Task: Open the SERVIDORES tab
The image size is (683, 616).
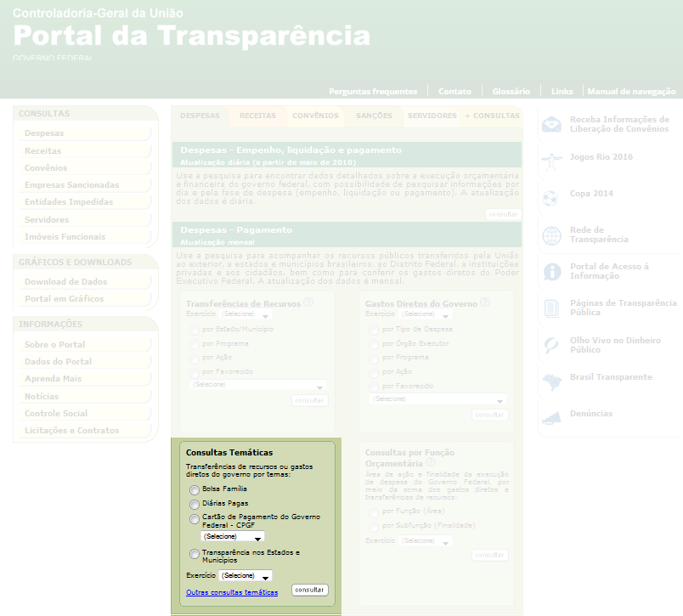Action: [432, 116]
